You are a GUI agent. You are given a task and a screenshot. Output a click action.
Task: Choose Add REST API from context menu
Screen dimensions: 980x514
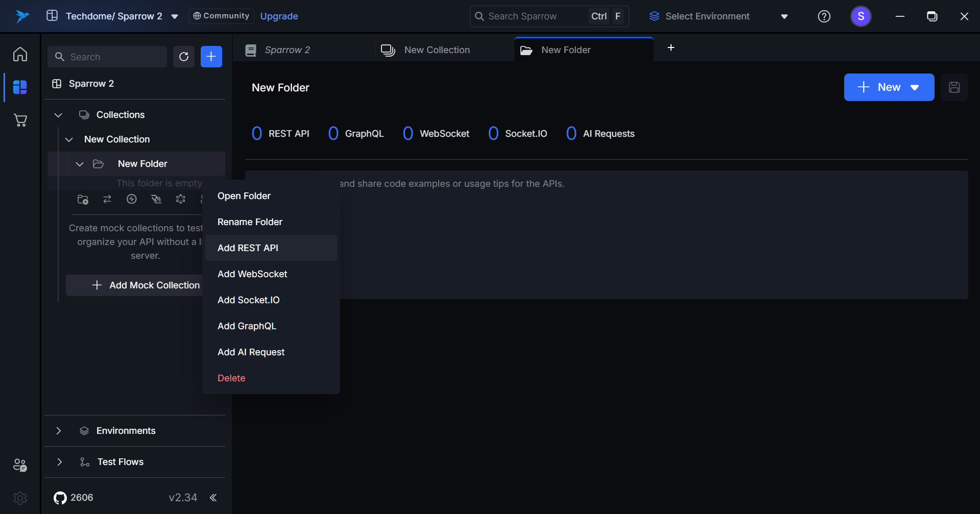[248, 248]
